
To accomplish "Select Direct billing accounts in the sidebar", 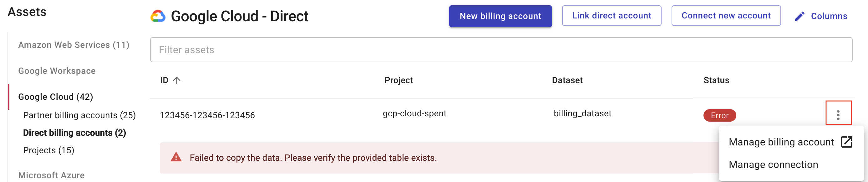I will pyautogui.click(x=75, y=133).
